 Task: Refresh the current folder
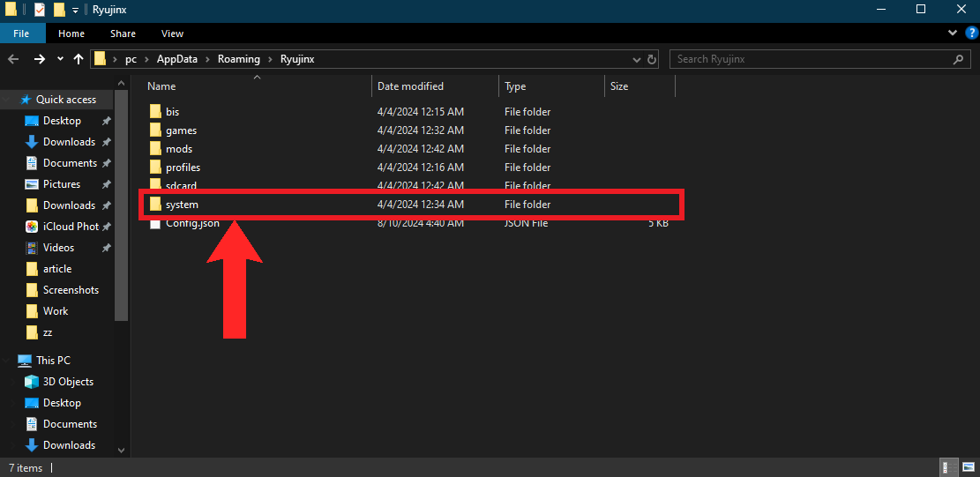click(x=651, y=60)
